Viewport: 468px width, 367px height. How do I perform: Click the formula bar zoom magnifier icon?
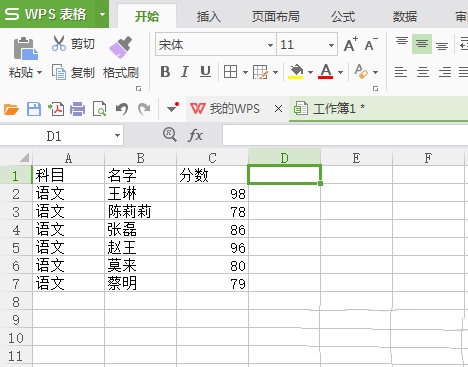[170, 135]
